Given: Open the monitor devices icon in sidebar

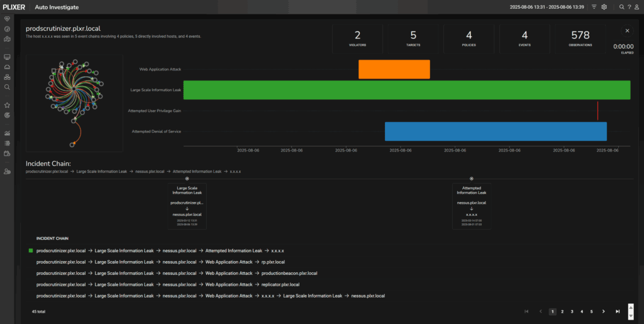Looking at the screenshot, I should coord(6,57).
